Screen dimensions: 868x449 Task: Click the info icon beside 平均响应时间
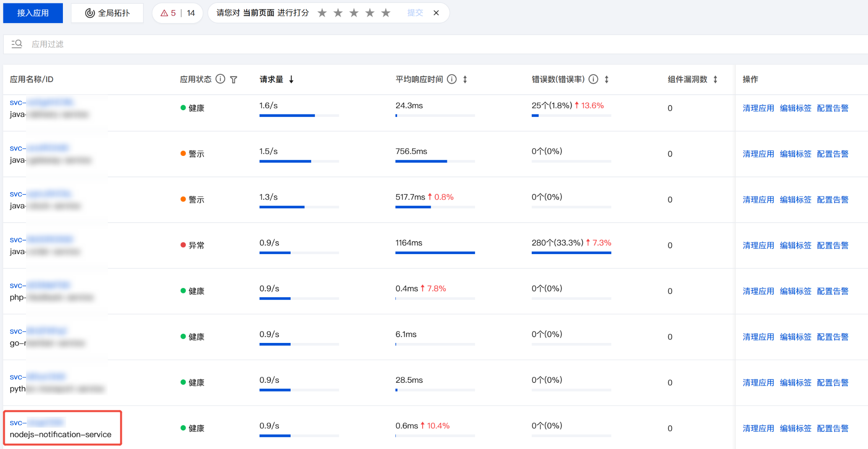coord(452,79)
